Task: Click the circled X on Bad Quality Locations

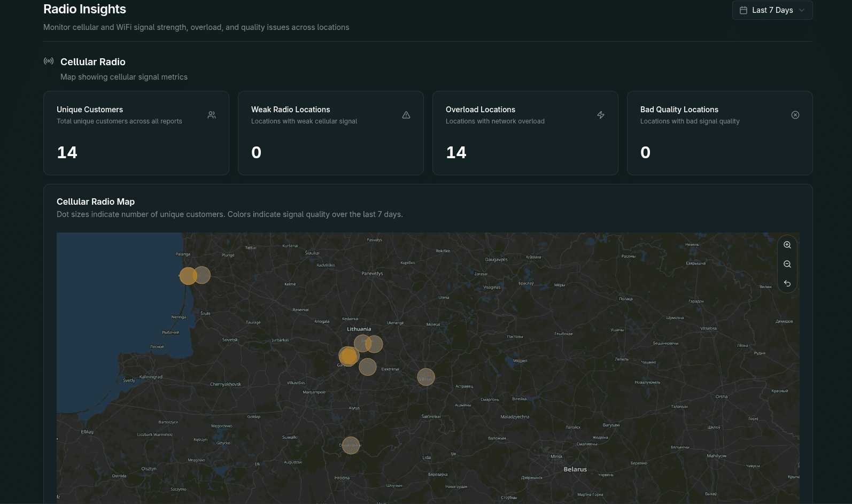Action: [x=795, y=115]
